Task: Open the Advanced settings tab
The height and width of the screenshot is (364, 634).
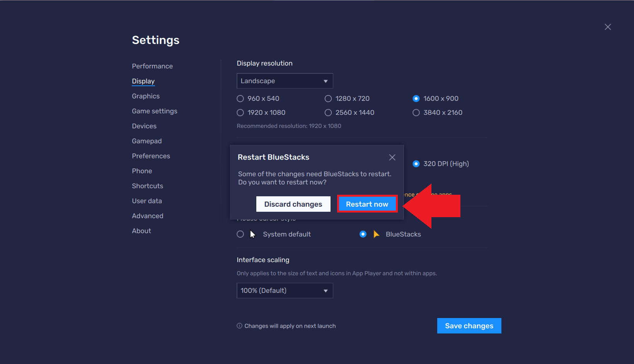Action: (x=148, y=216)
